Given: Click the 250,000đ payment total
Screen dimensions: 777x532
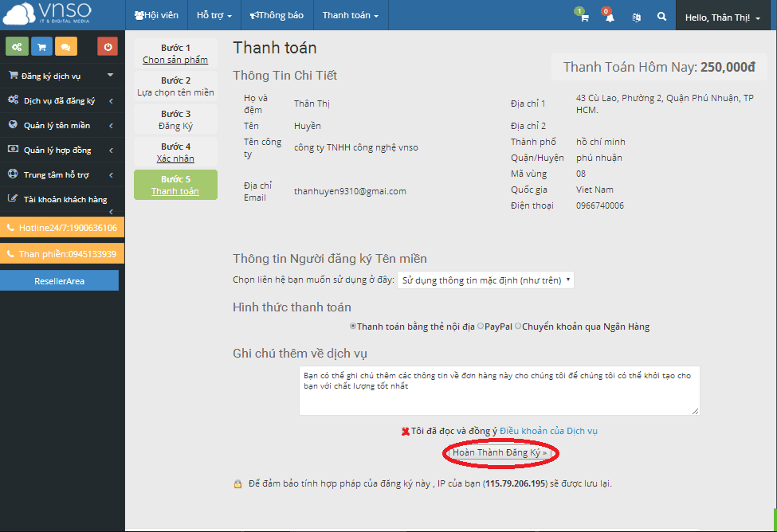Looking at the screenshot, I should [x=728, y=67].
